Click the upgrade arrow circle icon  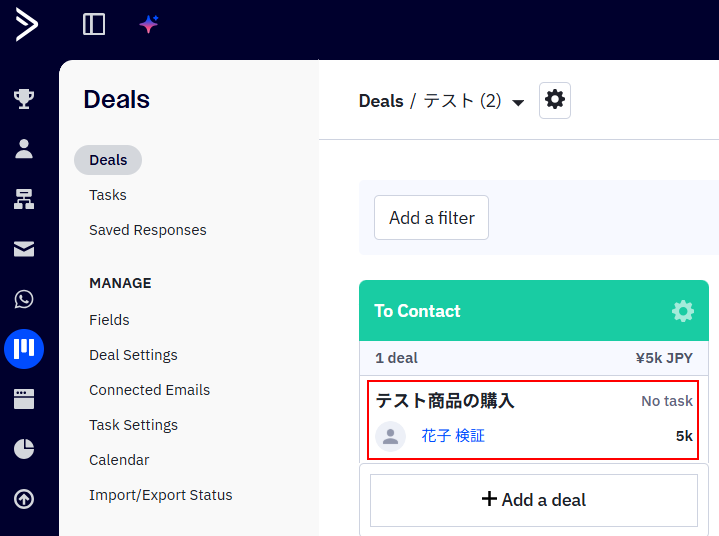tap(24, 499)
